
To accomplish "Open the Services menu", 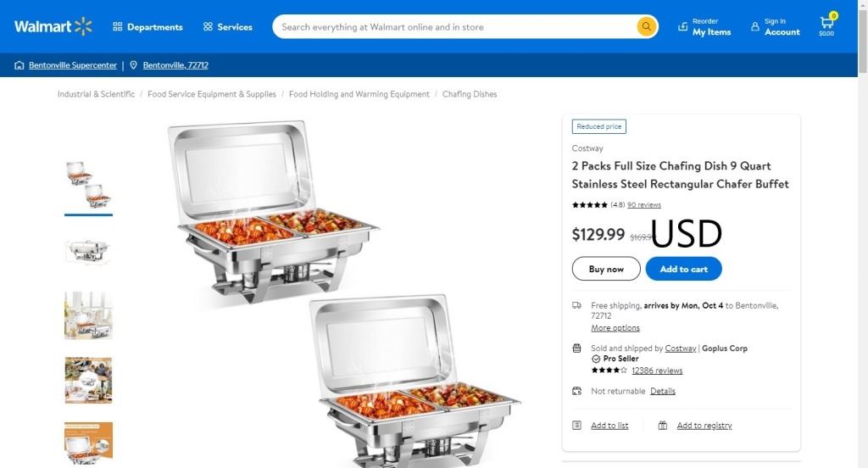I will 227,27.
